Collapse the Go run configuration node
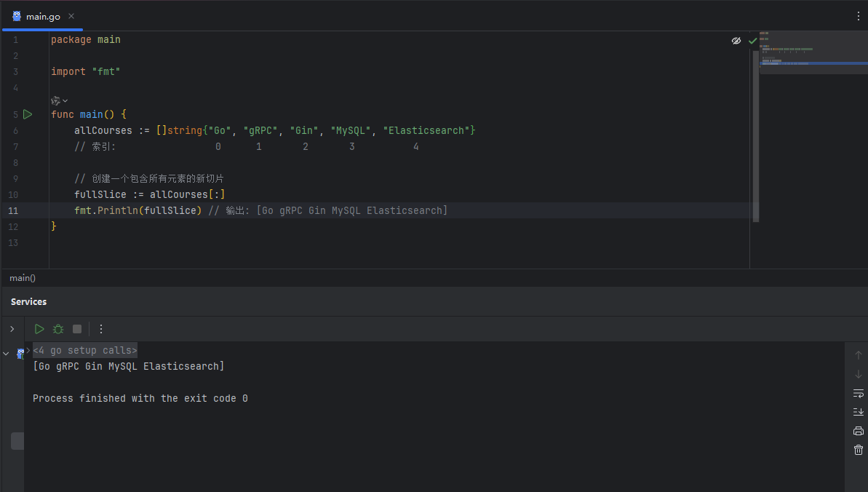This screenshot has height=492, width=868. point(6,354)
